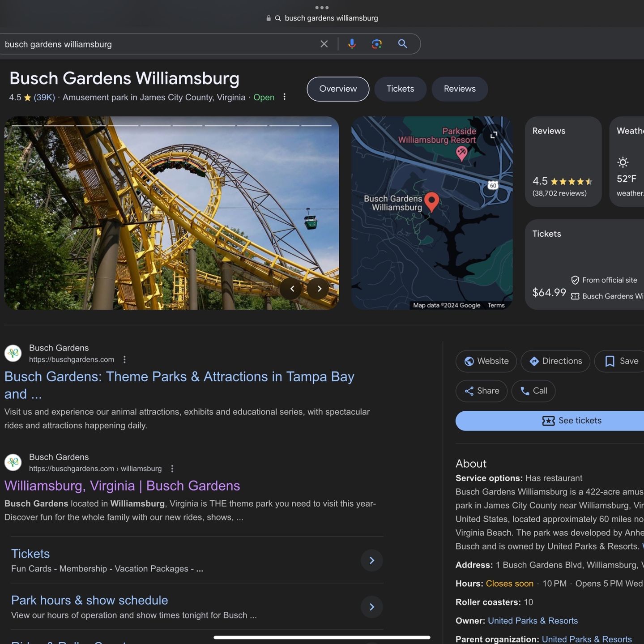This screenshot has width=644, height=644.
Task: Open the Tickets sitelink
Action: point(30,554)
